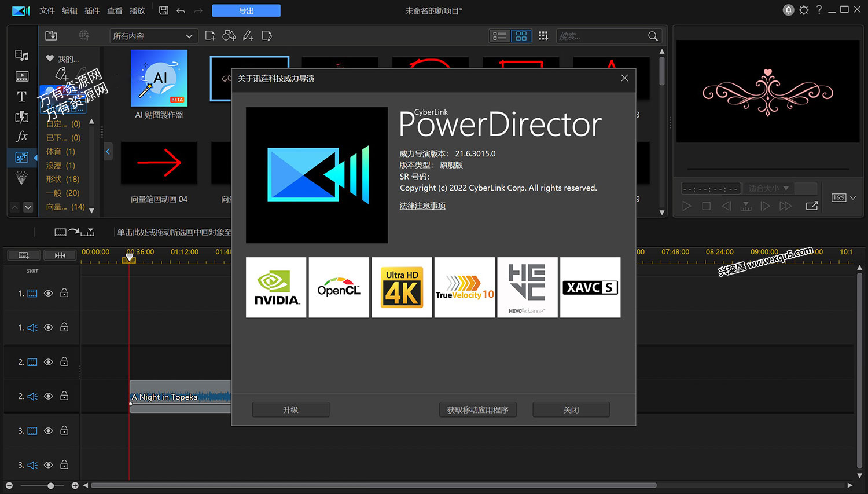Open the 查看 menu
This screenshot has height=494, width=868.
[115, 10]
